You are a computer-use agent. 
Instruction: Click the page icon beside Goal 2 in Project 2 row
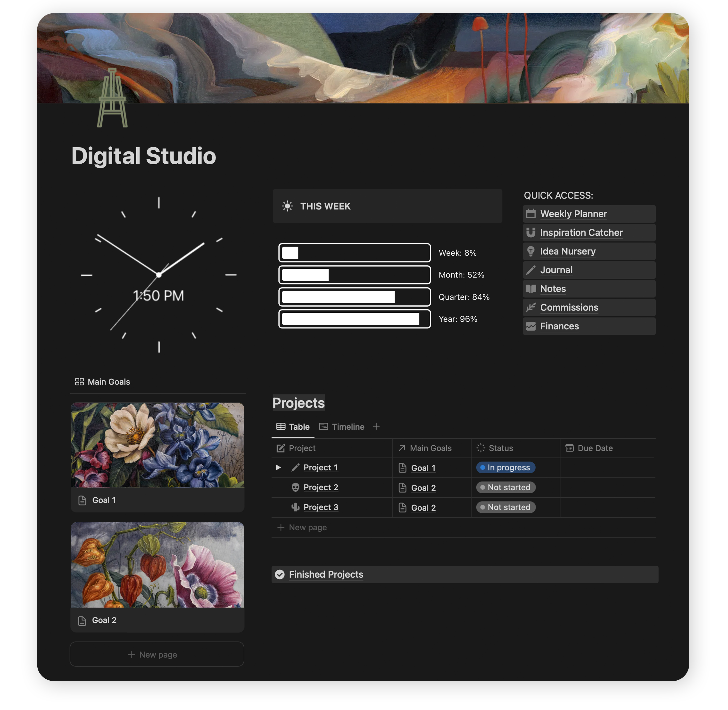[x=402, y=487]
